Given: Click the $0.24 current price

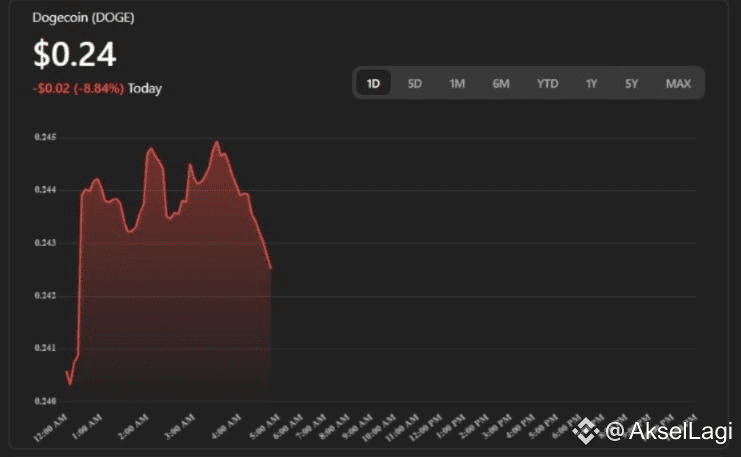Looking at the screenshot, I should coord(75,54).
